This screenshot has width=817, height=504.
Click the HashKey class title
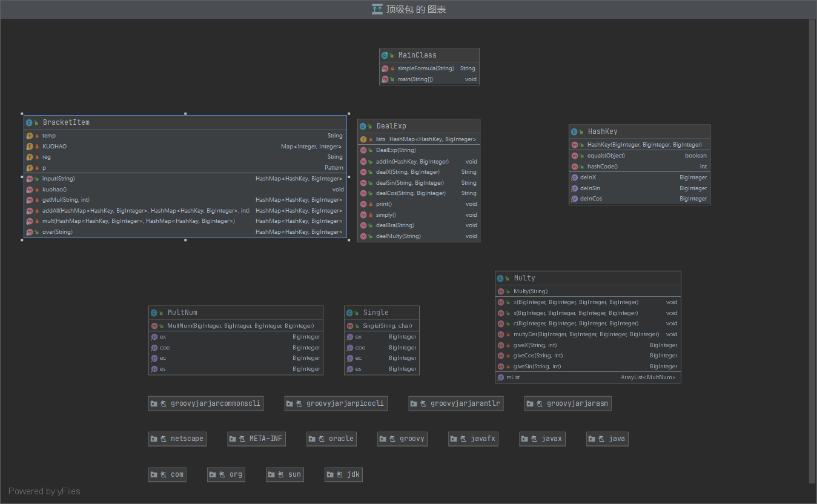(603, 131)
